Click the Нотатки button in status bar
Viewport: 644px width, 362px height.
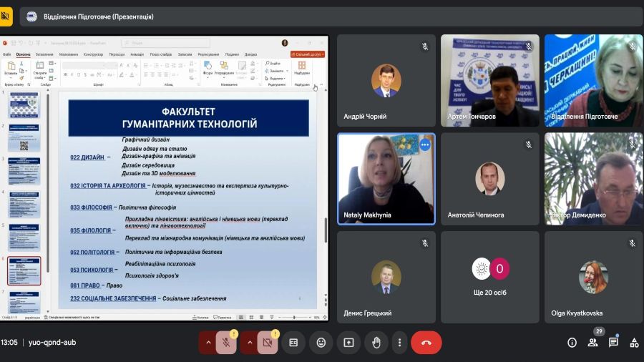point(201,317)
